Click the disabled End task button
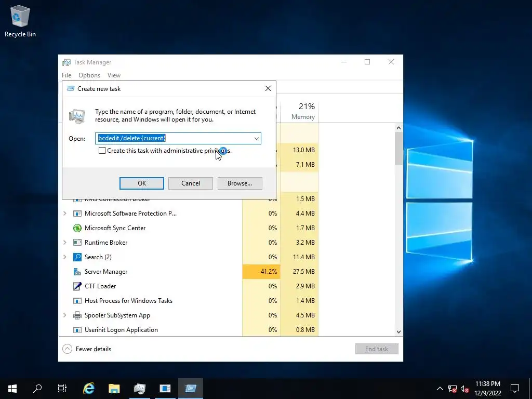This screenshot has height=399, width=532. point(377,349)
